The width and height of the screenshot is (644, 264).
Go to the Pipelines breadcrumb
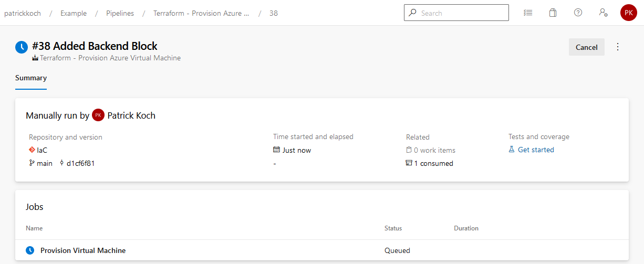120,13
